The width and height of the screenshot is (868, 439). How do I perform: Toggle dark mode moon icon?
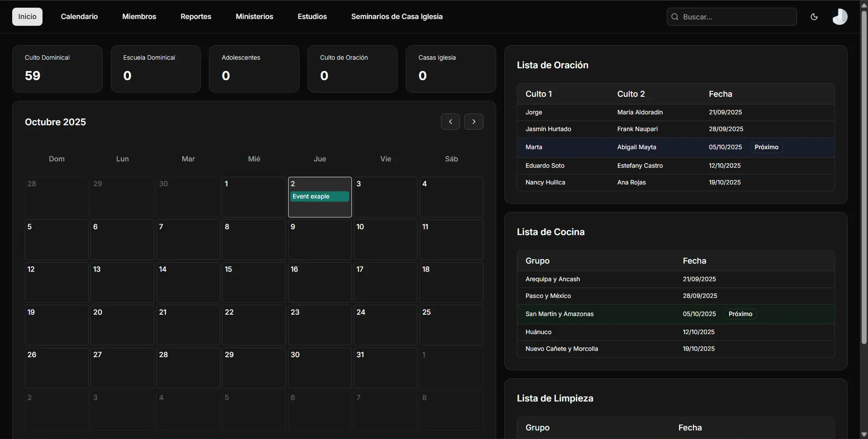click(x=814, y=17)
